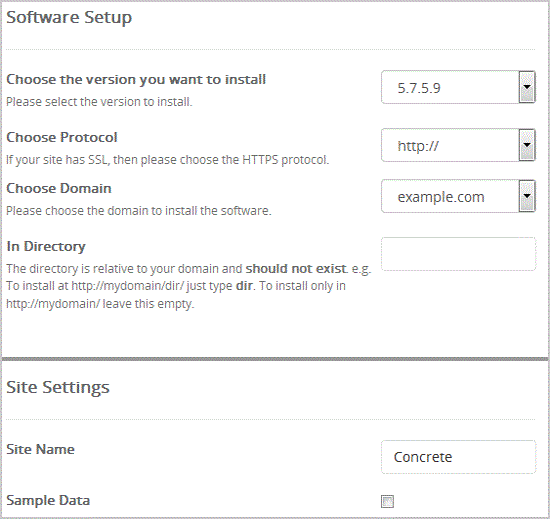
Task: Click the Site Name label
Action: click(40, 449)
